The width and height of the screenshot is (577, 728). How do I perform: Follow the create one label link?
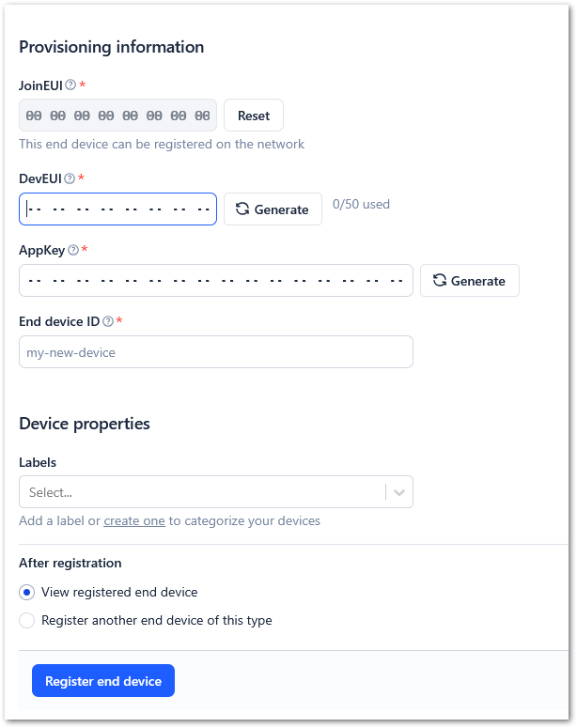134,521
